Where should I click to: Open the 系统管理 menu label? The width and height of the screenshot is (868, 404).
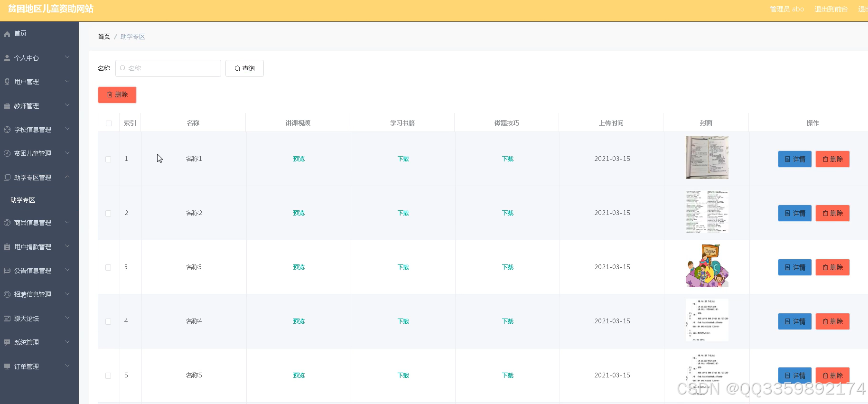(27, 342)
